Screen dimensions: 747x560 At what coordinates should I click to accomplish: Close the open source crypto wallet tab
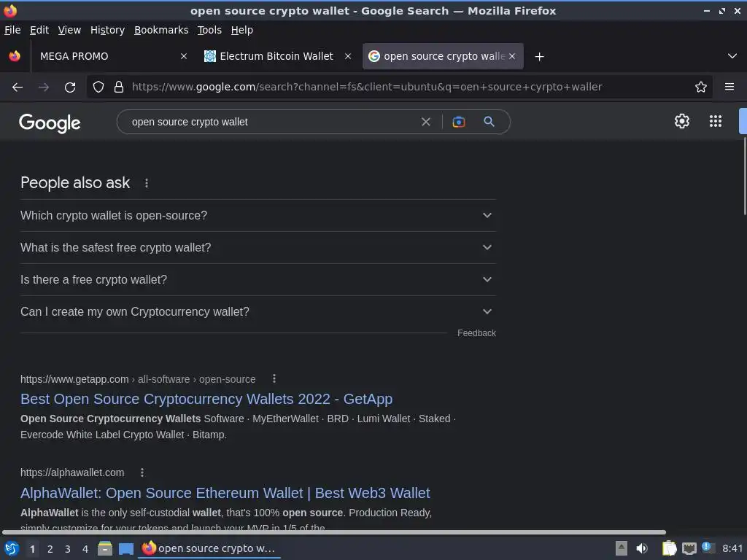(512, 56)
